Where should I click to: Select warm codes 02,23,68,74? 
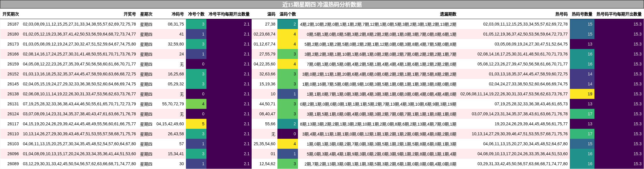coord(265,34)
